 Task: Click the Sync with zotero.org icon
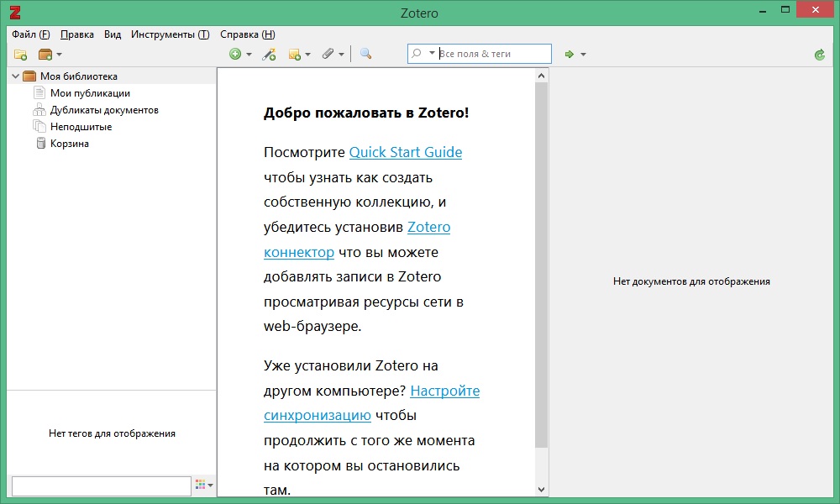[820, 55]
